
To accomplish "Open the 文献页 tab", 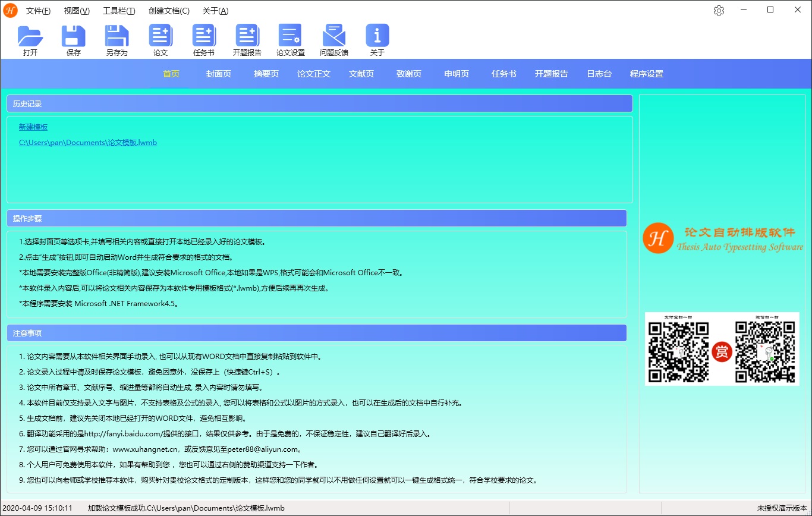I will pos(361,74).
